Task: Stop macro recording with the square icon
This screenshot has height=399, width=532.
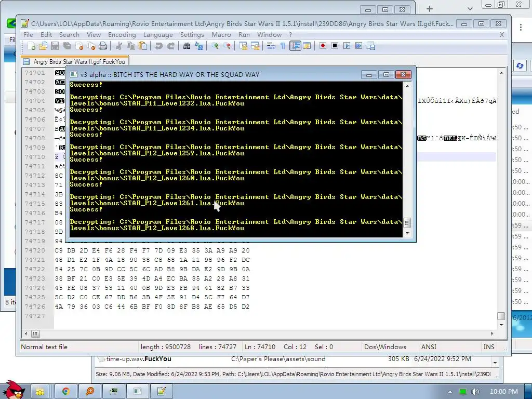Action: click(335, 46)
